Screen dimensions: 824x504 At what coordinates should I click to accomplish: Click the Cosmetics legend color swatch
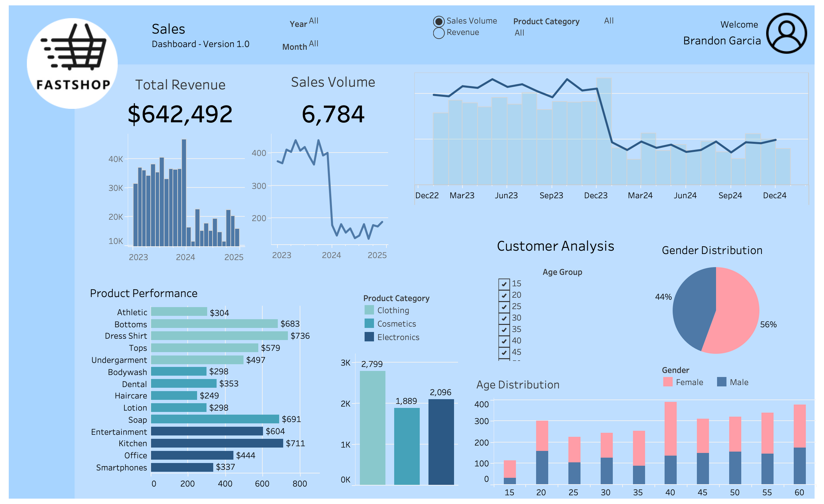(369, 323)
